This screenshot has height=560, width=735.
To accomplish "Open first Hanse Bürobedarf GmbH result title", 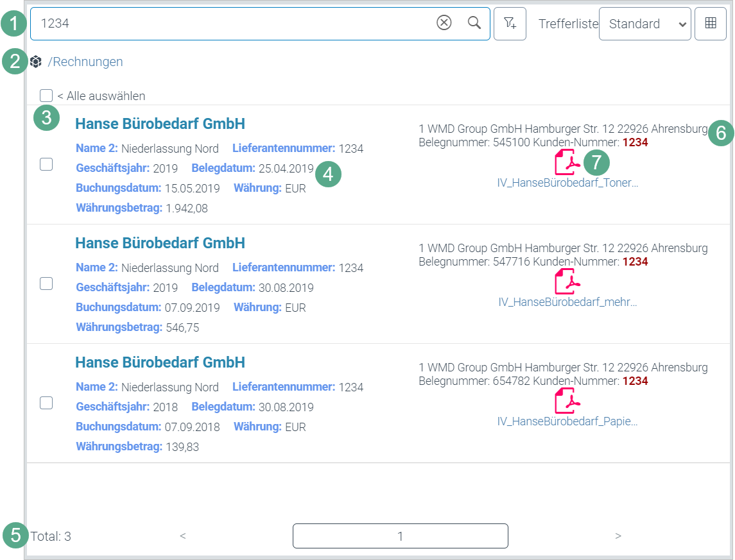I will [160, 124].
